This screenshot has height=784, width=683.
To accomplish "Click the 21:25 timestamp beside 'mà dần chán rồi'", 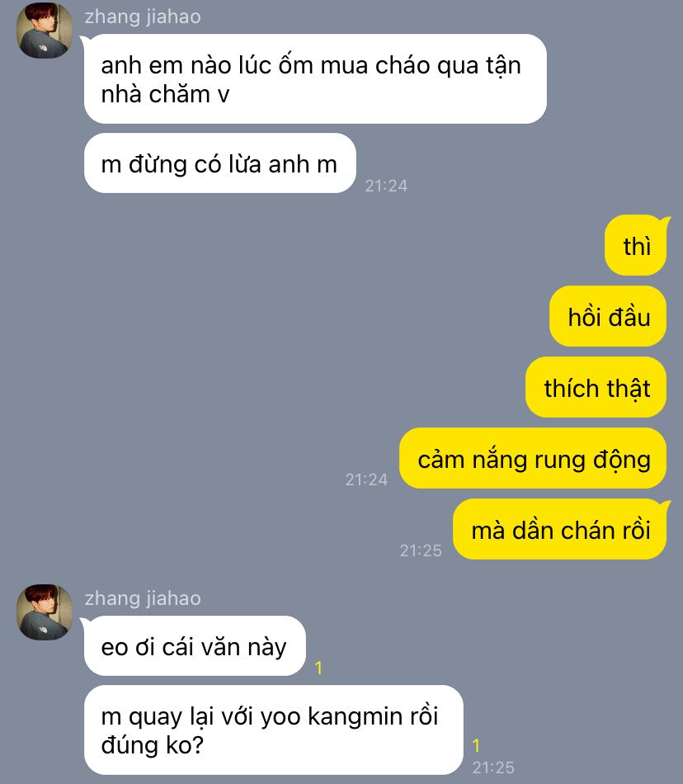I will coord(421,550).
